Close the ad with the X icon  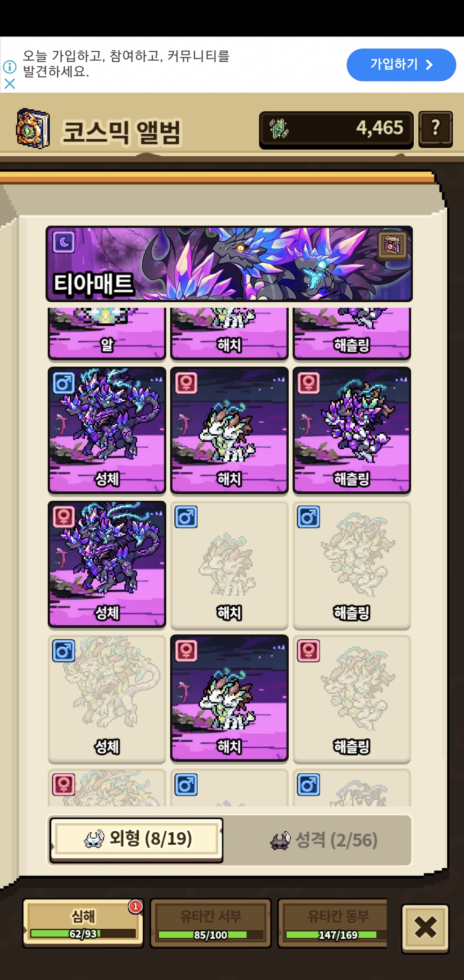tap(9, 83)
